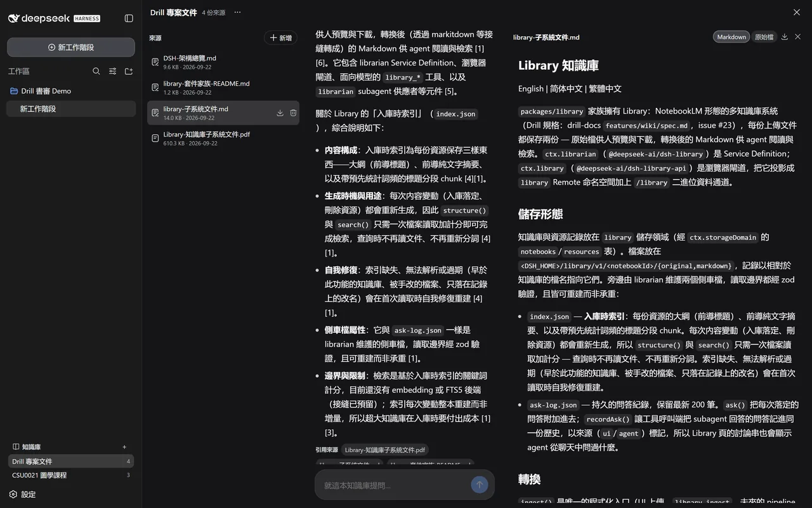This screenshot has height=508, width=812.
Task: Focus the 就這本知識庫提問 question input
Action: pyautogui.click(x=393, y=485)
